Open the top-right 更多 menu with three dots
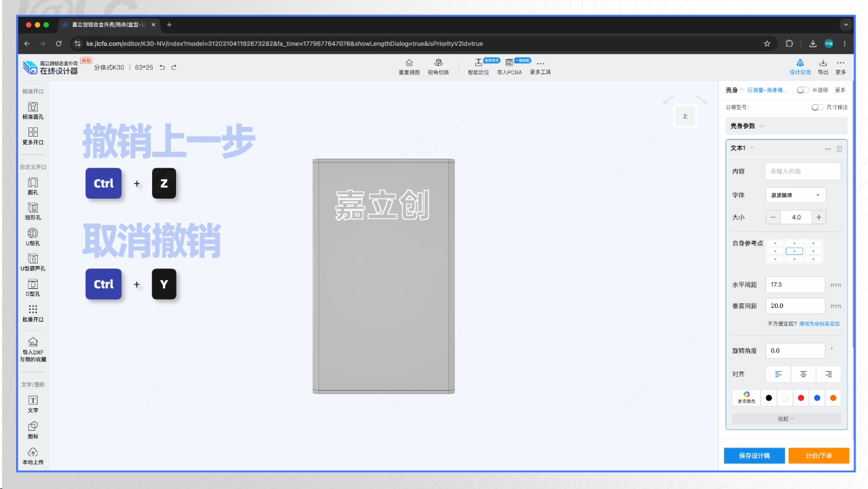This screenshot has height=489, width=868. (x=841, y=67)
